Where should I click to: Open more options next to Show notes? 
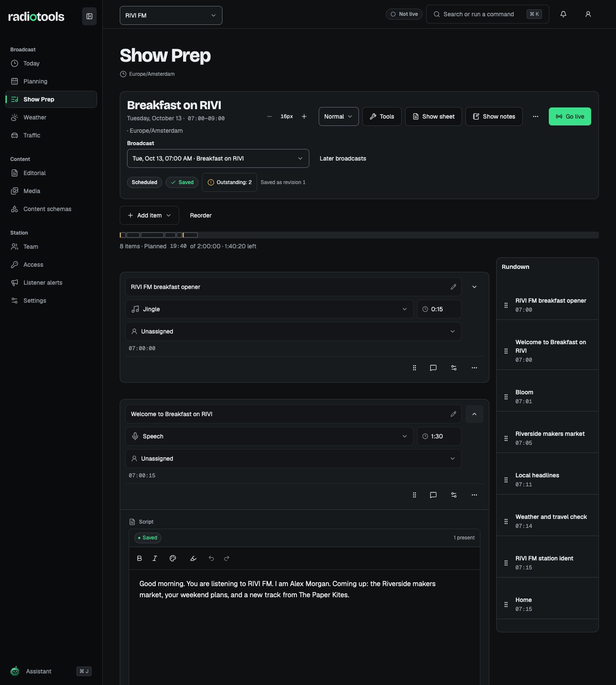point(536,116)
